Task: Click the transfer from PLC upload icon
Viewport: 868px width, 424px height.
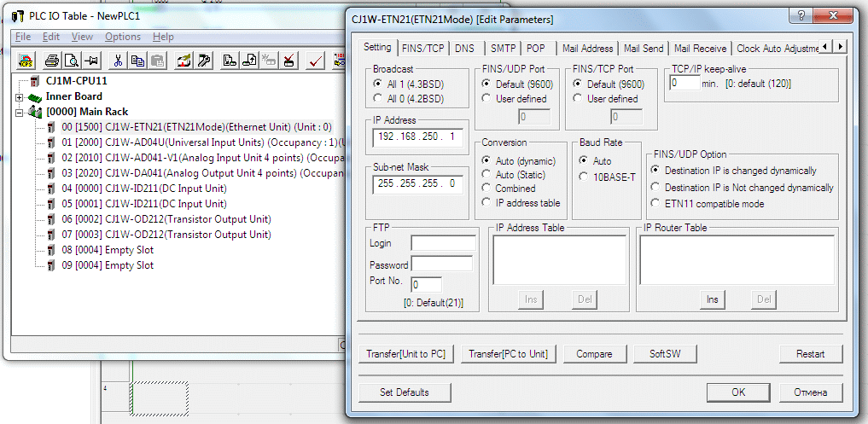Action: tap(249, 61)
